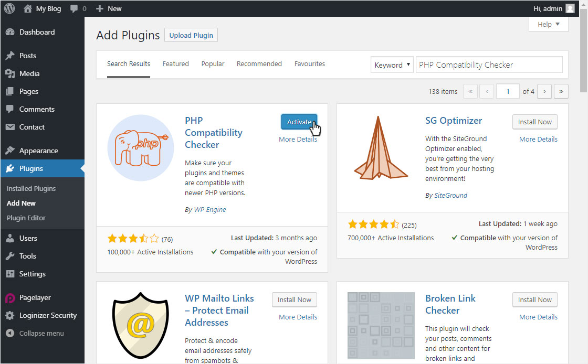Switch to the Featured tab
Viewport: 588px width, 364px height.
[x=175, y=64]
